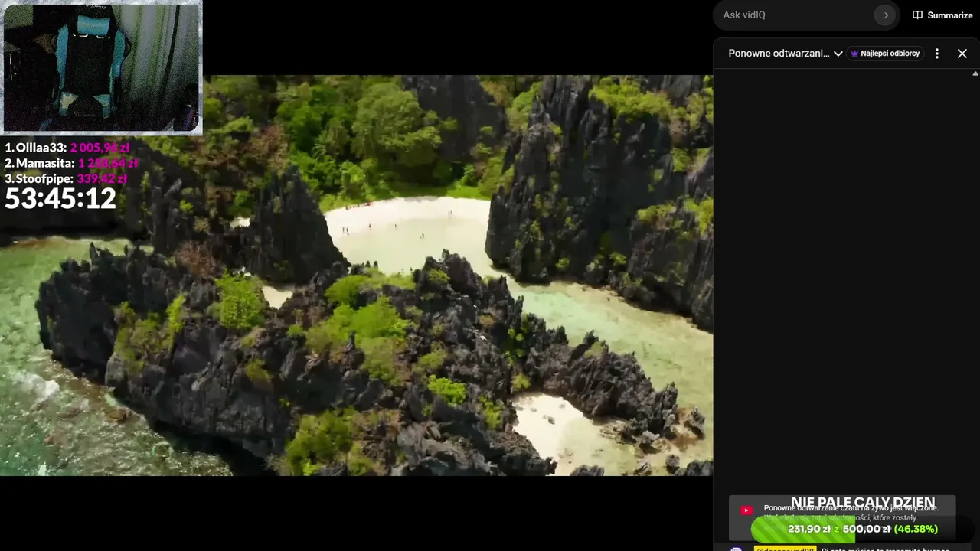Click the '2.Mamasita' donor entry
980x551 pixels.
(x=71, y=163)
